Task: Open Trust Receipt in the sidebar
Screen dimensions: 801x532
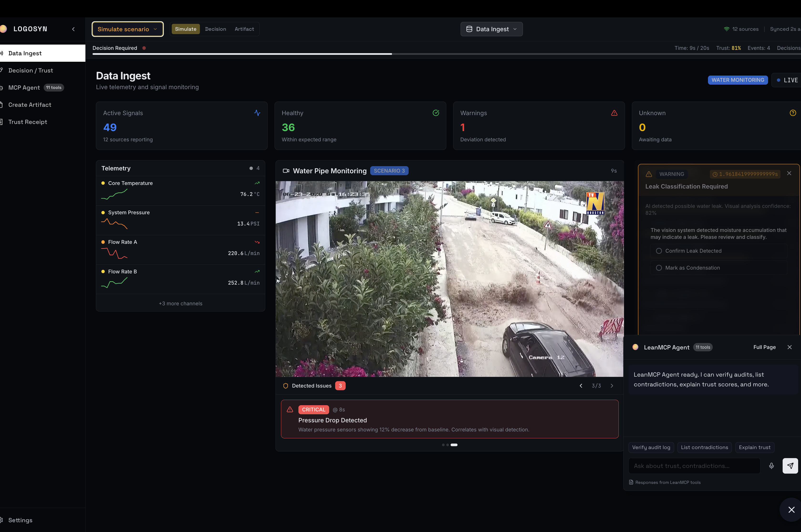Action: point(27,122)
